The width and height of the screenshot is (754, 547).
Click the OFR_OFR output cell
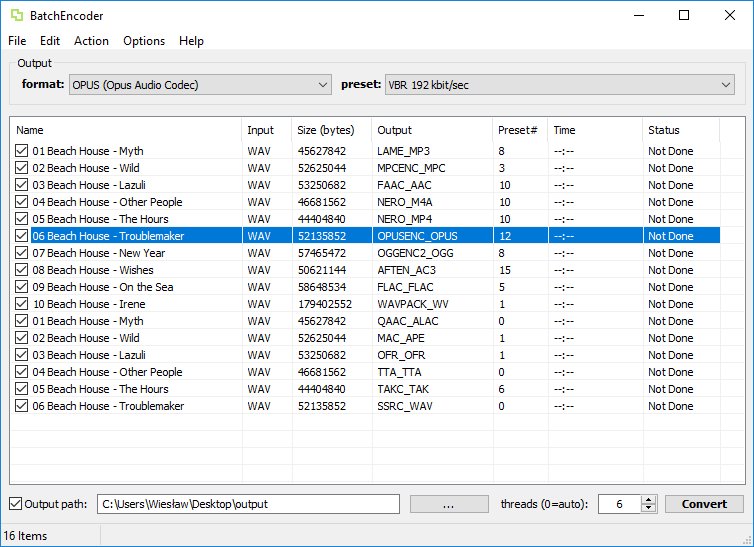coord(401,355)
